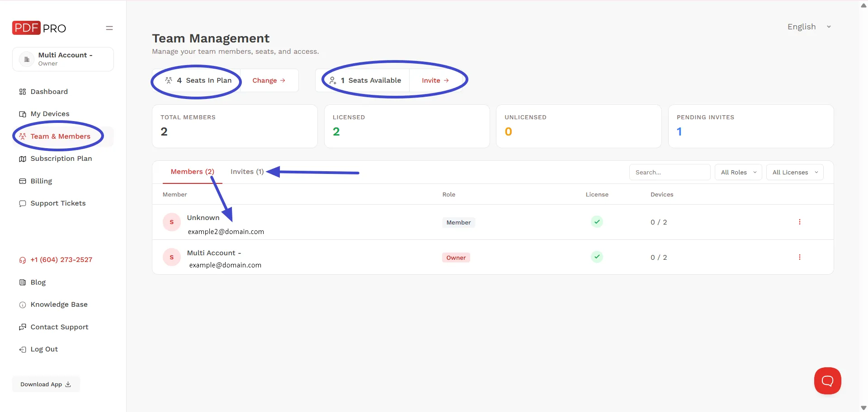Open Support Tickets page
The width and height of the screenshot is (868, 412).
52,203
